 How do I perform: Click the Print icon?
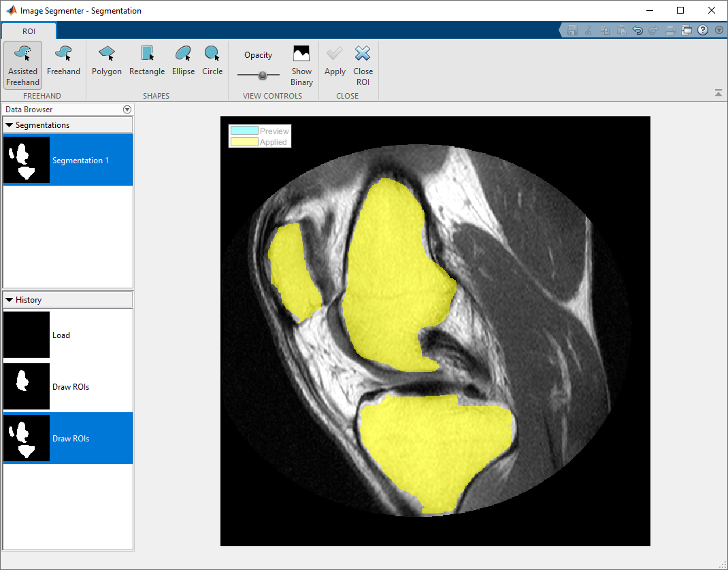tap(670, 31)
